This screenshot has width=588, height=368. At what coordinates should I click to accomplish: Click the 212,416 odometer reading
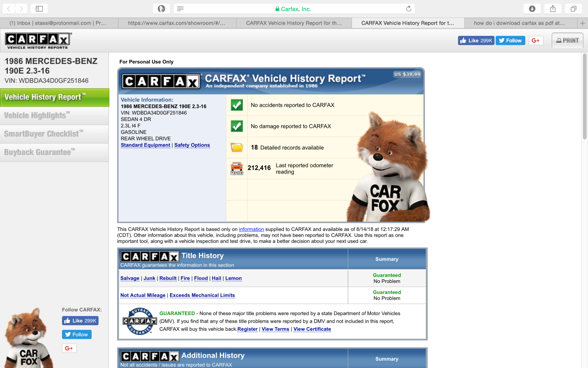point(259,168)
